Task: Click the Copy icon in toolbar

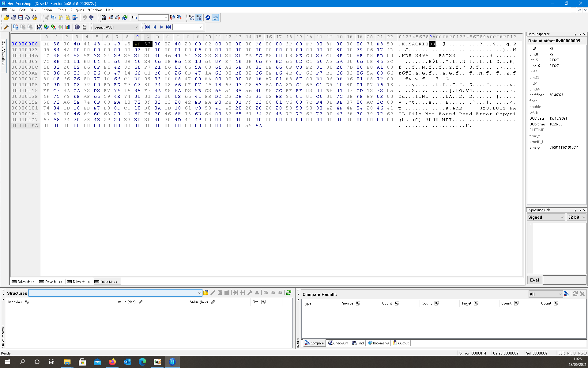Action: pyautogui.click(x=54, y=18)
